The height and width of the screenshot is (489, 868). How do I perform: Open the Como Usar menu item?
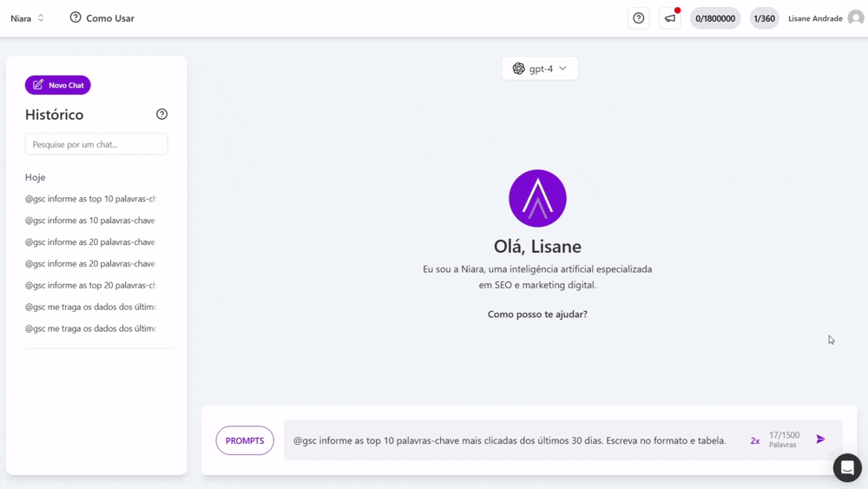click(102, 18)
